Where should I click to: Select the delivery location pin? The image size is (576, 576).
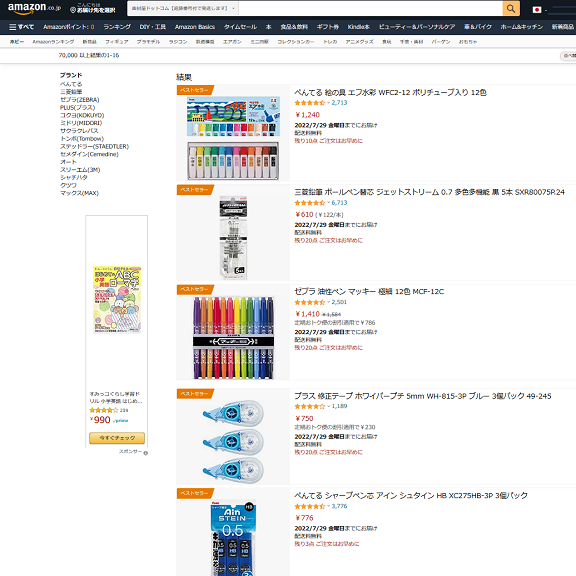point(73,10)
